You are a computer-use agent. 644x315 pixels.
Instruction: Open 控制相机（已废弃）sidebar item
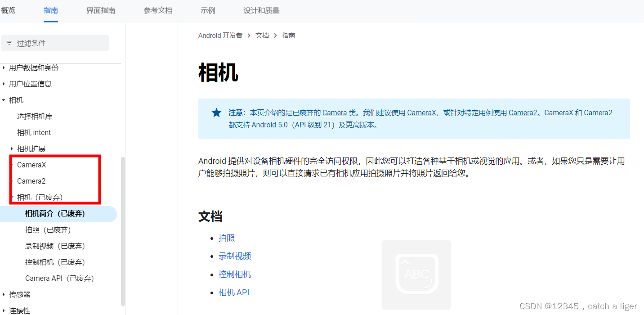pyautogui.click(x=55, y=262)
